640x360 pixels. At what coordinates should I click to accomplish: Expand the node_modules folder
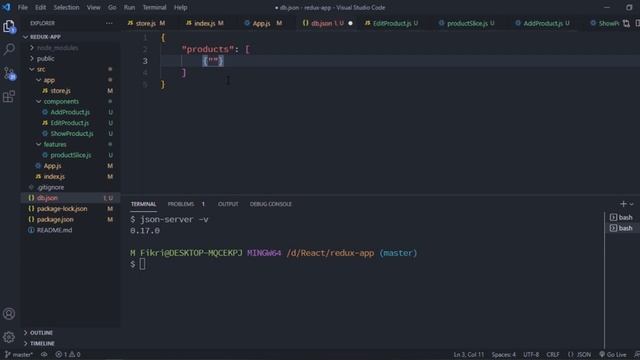[71, 48]
